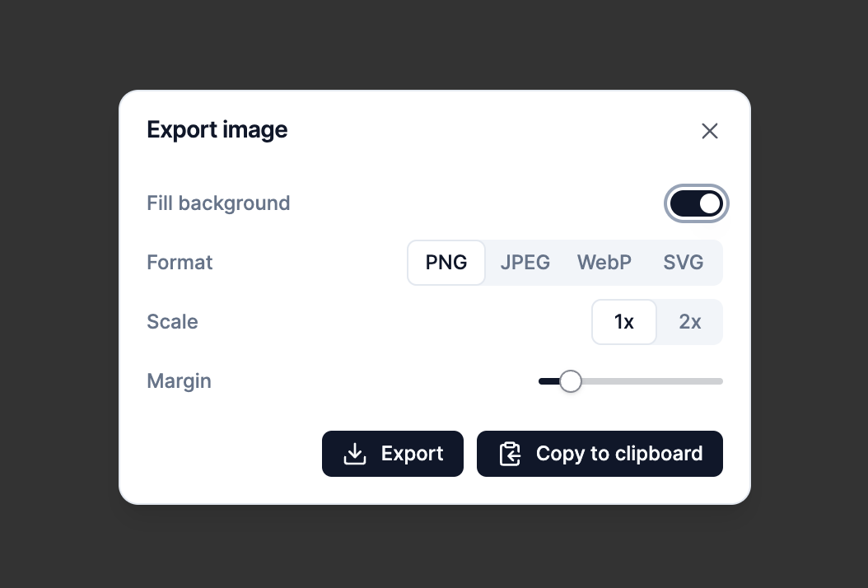Toggle the Fill background switch off
The image size is (868, 588).
(x=696, y=203)
